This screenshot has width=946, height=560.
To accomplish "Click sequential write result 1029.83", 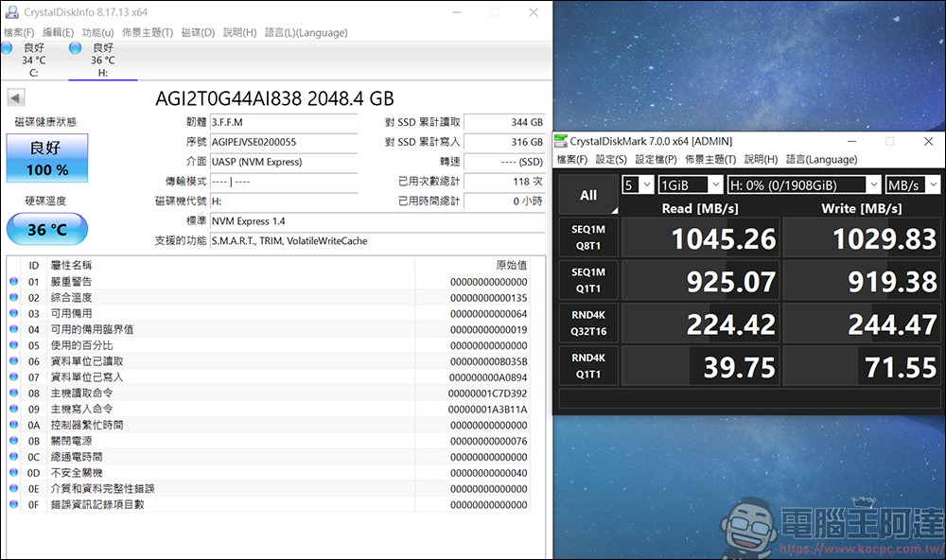I will click(862, 237).
